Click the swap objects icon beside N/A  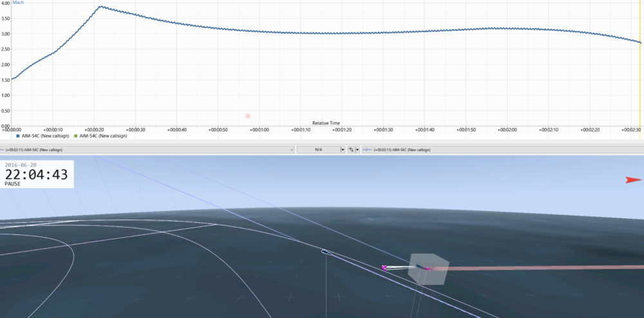click(351, 150)
